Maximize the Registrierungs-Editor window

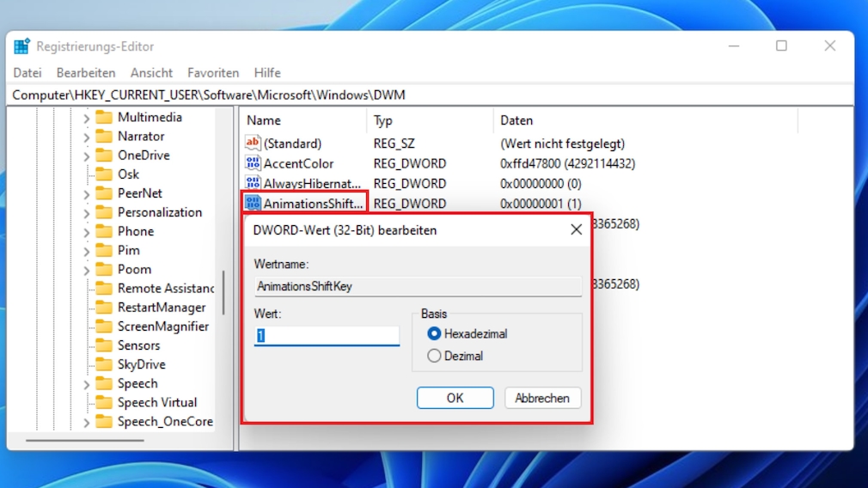tap(781, 46)
